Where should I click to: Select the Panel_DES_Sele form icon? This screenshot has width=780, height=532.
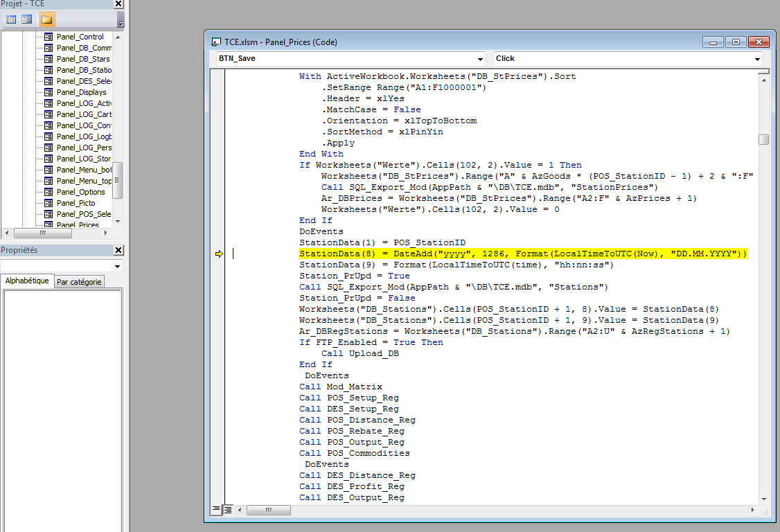48,81
